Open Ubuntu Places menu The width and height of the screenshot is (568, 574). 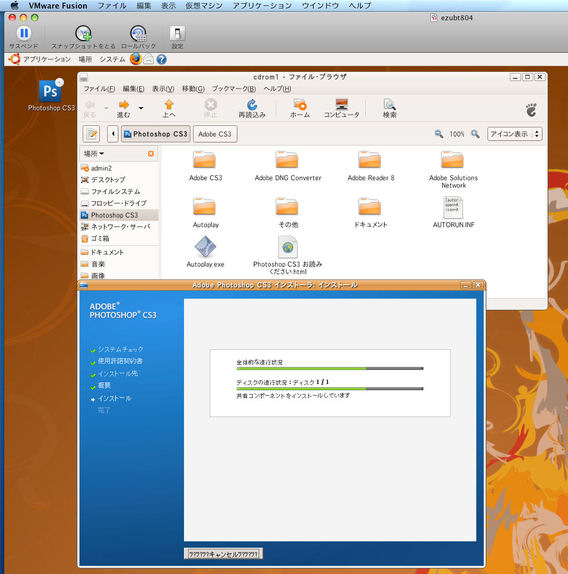(x=85, y=59)
